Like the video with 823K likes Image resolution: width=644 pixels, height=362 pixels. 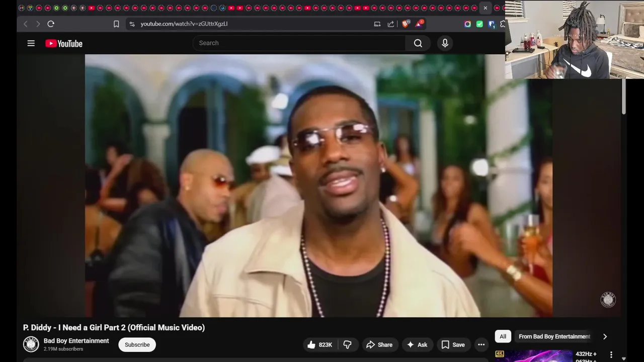(x=320, y=345)
